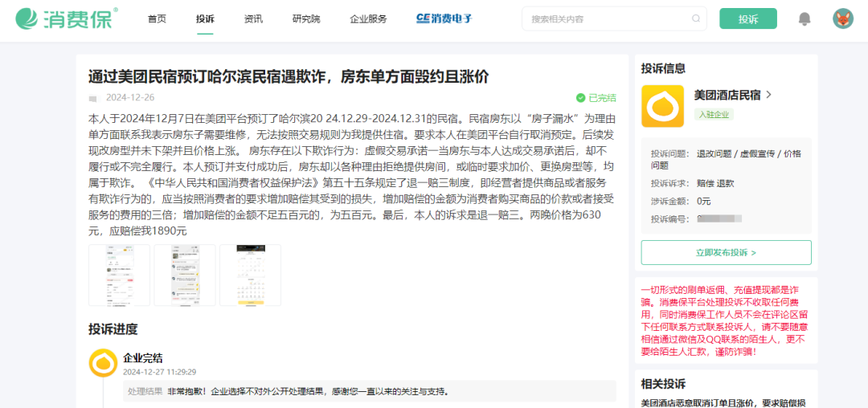The image size is (868, 408).
Task: Click 立即发布投诉 button
Action: pyautogui.click(x=726, y=253)
